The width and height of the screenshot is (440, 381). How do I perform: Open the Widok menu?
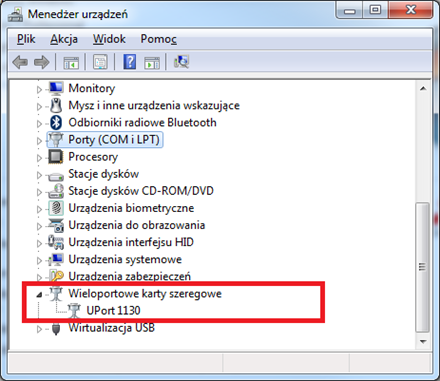point(109,39)
